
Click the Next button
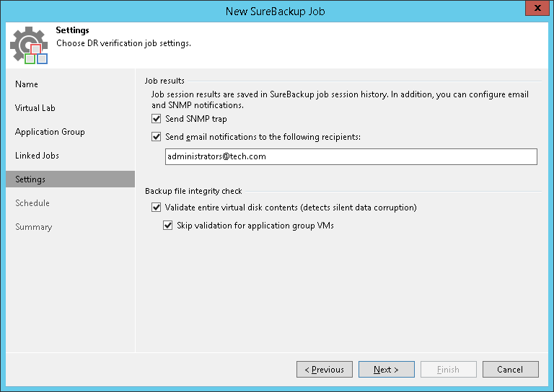click(x=386, y=370)
